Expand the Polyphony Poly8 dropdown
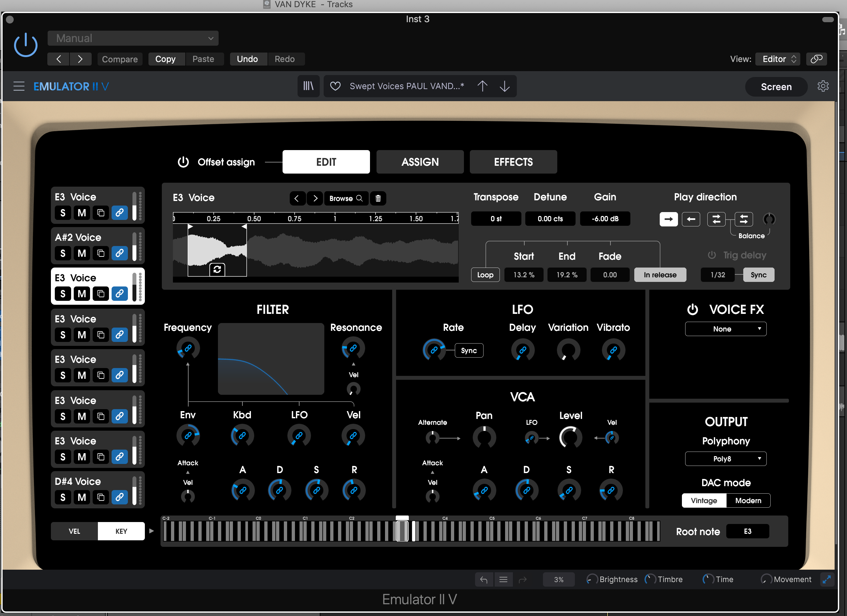The image size is (847, 616). click(725, 459)
